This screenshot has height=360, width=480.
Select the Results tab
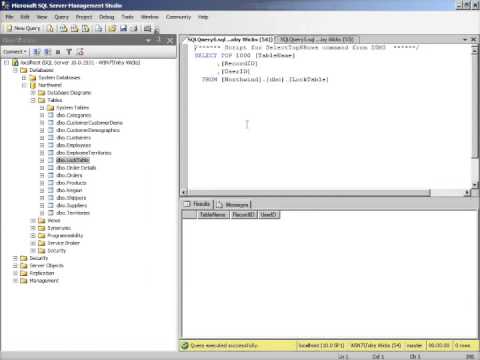[x=198, y=204]
